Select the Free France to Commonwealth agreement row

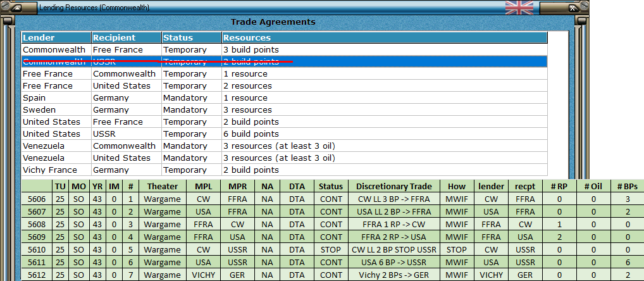pos(285,74)
